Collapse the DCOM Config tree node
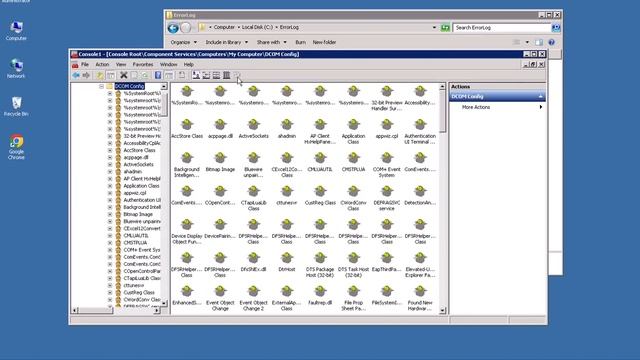 [102, 87]
